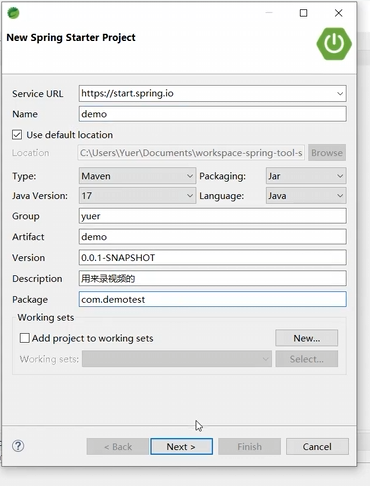Cancel the project wizard

pyautogui.click(x=317, y=447)
